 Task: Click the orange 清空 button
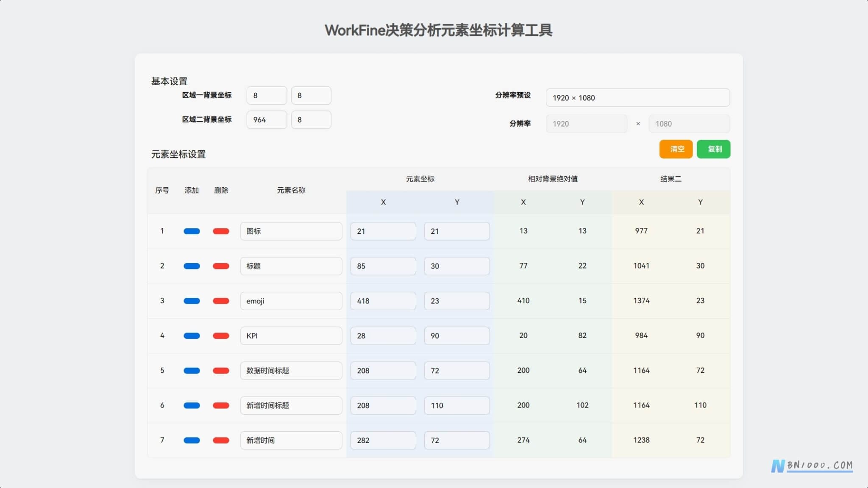pyautogui.click(x=676, y=149)
